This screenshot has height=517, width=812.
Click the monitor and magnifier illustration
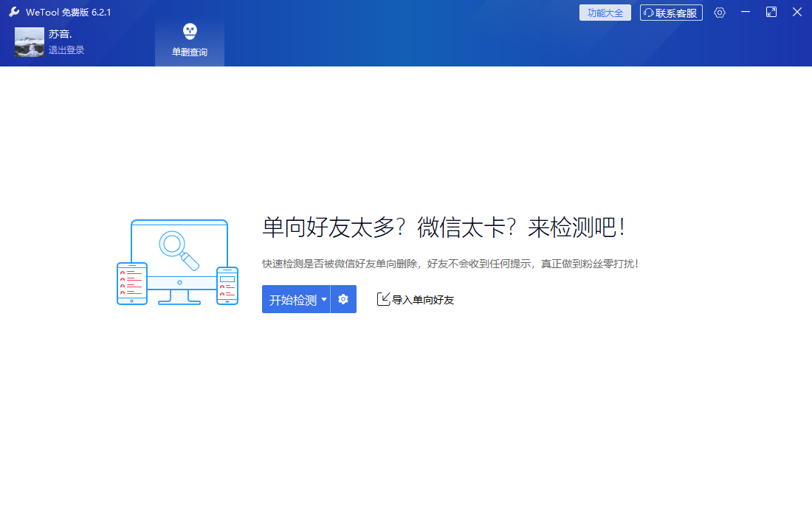tap(178, 262)
